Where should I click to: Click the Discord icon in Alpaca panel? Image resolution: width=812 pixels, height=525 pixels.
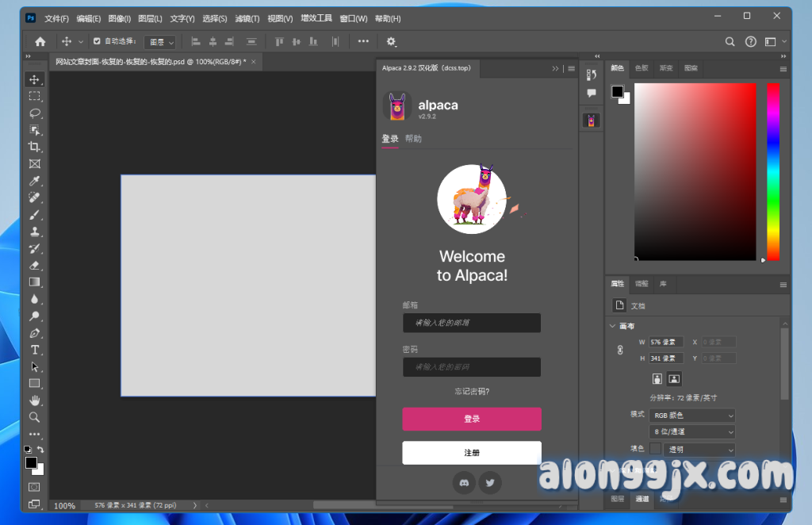464,482
